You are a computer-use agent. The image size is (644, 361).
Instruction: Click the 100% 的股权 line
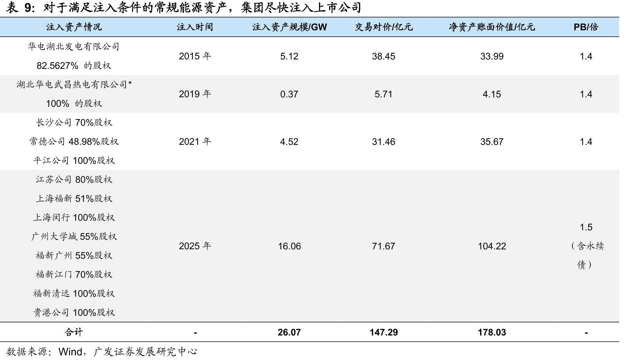tap(74, 103)
